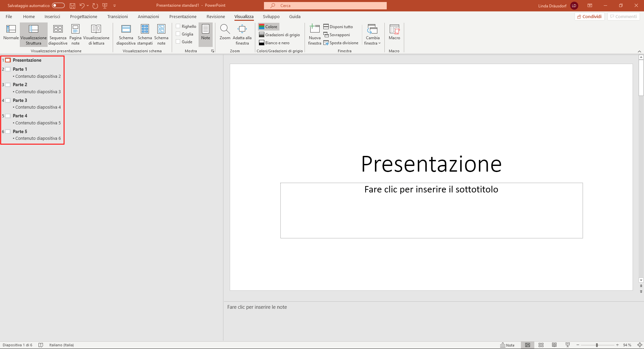Open Pagina note view
Image resolution: width=644 pixels, height=349 pixels.
pos(75,35)
